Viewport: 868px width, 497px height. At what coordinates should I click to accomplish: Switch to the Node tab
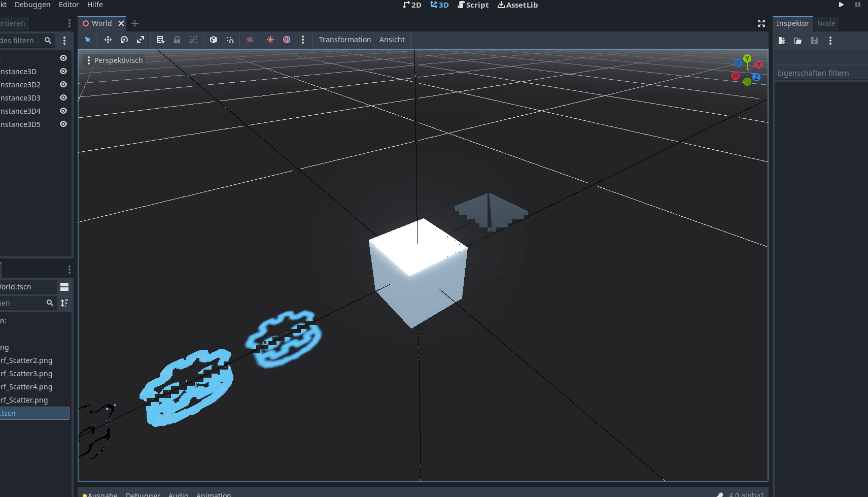[825, 23]
